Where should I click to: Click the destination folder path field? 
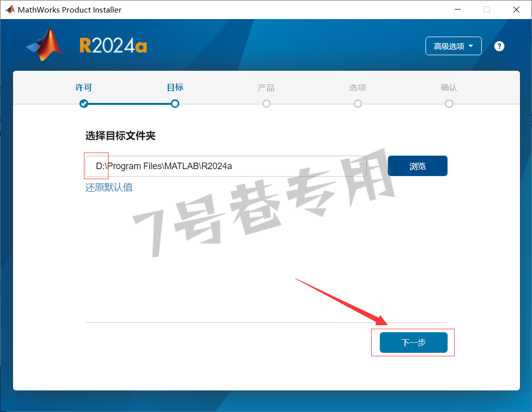(x=226, y=166)
